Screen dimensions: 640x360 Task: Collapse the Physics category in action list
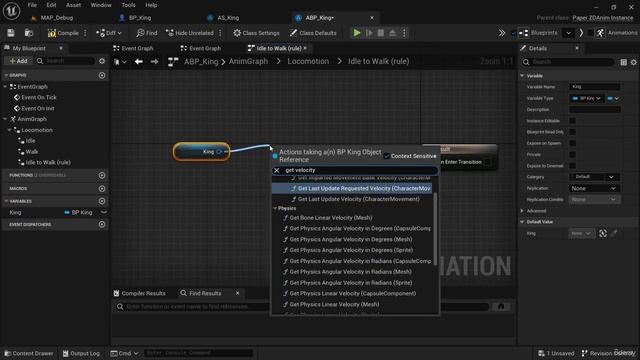(275, 209)
